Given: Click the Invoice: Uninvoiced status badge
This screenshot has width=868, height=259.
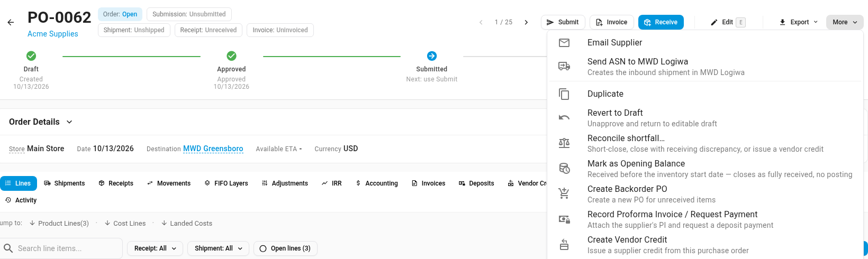Looking at the screenshot, I should tap(280, 30).
